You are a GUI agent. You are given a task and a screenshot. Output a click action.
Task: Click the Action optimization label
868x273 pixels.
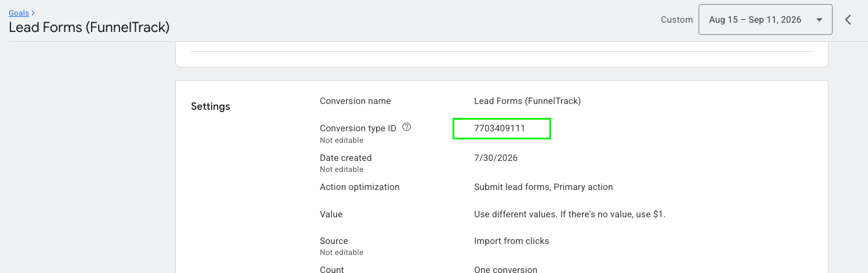(360, 187)
